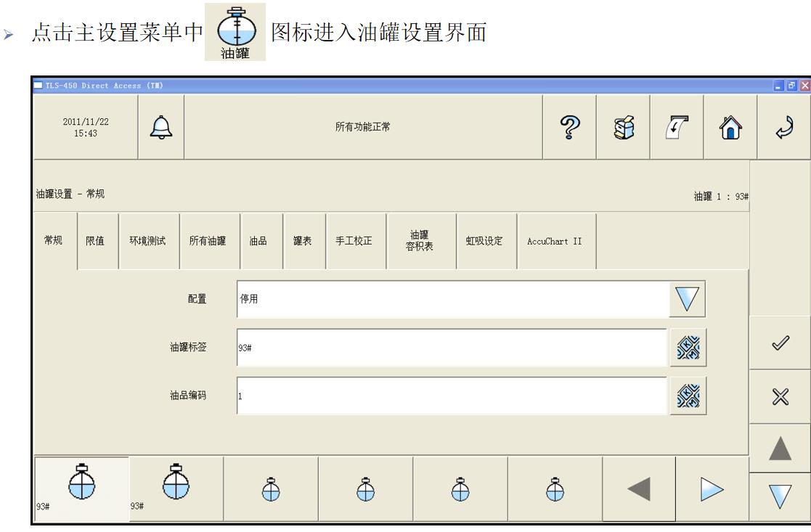Open keyboard for 油品编码 field
811x532 pixels.
point(687,396)
